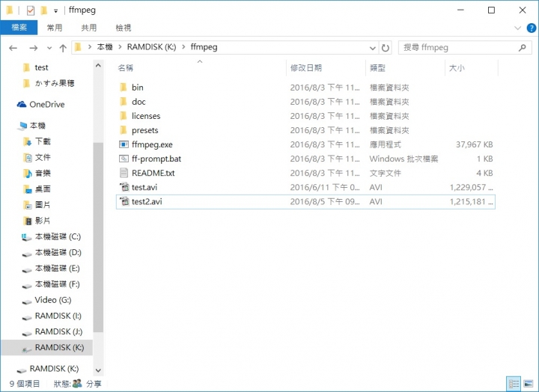Click the 分享 shared status icon
539x392 pixels.
point(77,383)
